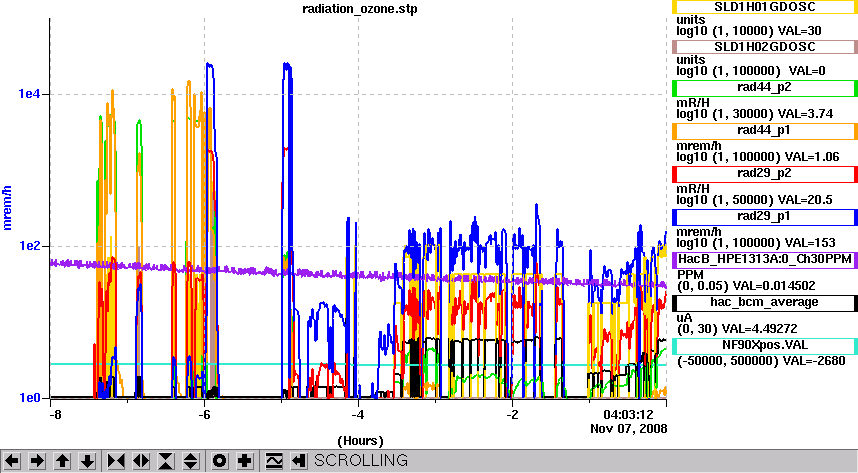Zoom out the time axis horizontally
Screen dimensions: 858x473
click(x=141, y=461)
